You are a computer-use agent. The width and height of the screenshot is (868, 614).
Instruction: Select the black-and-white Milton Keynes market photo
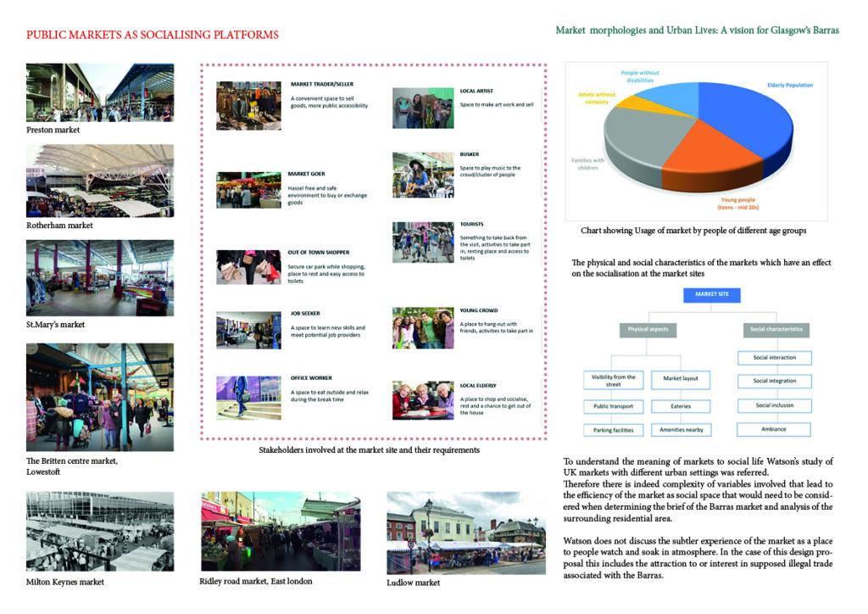pyautogui.click(x=100, y=532)
